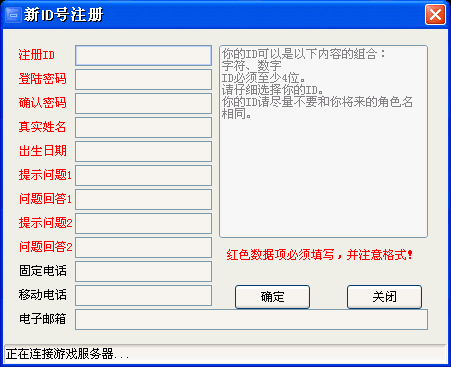
Task: Click the 确认密码 label text
Action: [42, 103]
